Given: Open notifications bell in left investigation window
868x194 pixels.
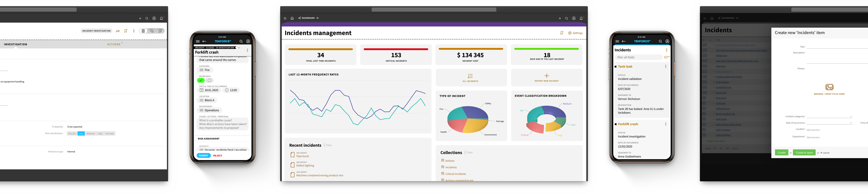Looking at the screenshot, I should point(162,18).
